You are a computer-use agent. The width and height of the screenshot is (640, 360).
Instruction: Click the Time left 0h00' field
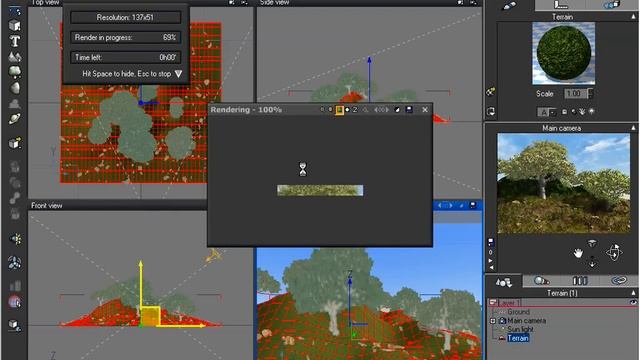[125, 58]
